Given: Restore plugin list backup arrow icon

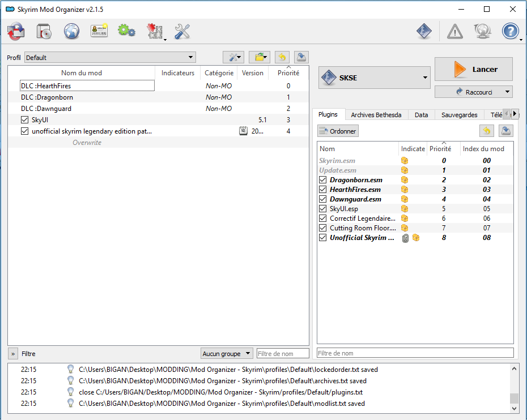Looking at the screenshot, I should tap(487, 131).
